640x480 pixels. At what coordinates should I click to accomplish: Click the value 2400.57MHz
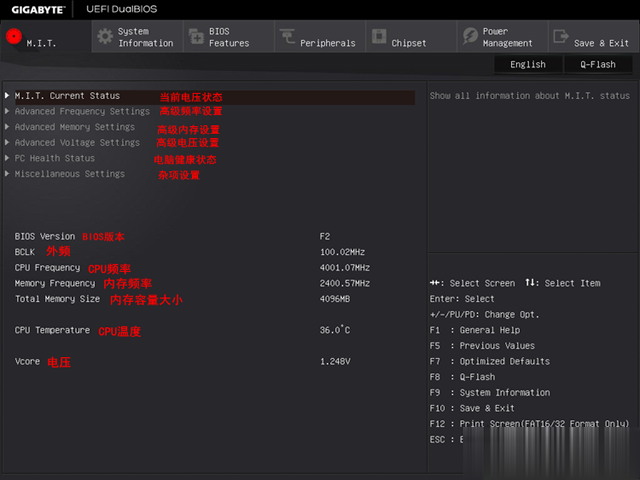click(x=345, y=283)
